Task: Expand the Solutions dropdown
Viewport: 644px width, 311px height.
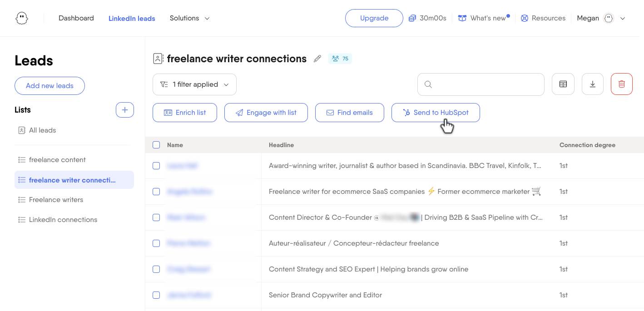Action: (x=190, y=18)
